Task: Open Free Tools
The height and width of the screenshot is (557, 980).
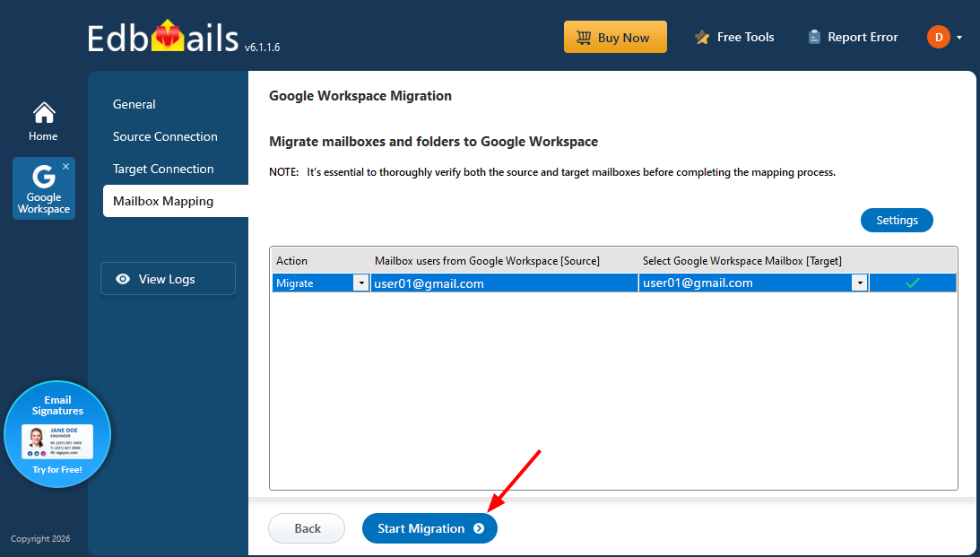Action: [x=734, y=37]
